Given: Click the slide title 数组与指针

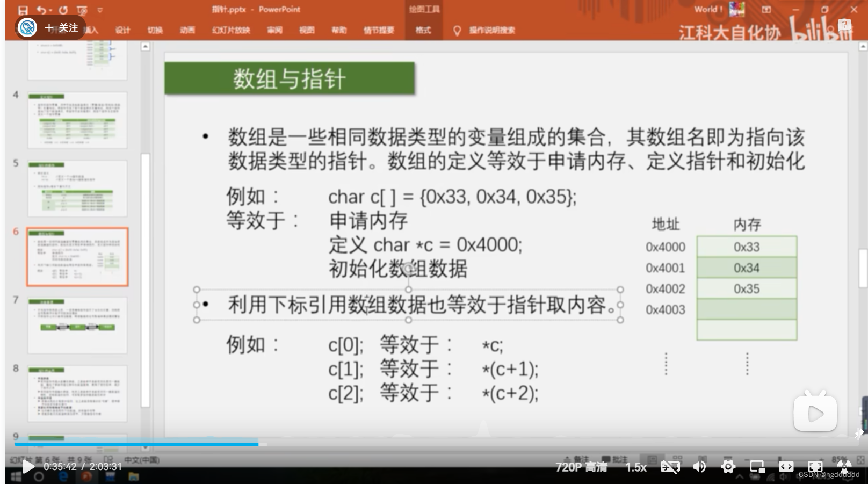Looking at the screenshot, I should coord(290,78).
